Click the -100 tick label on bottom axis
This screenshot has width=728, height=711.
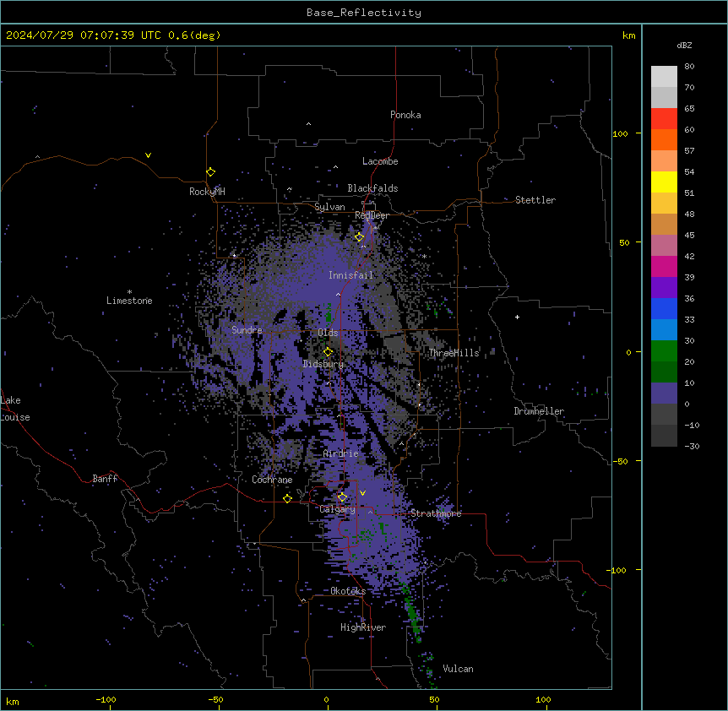(106, 699)
